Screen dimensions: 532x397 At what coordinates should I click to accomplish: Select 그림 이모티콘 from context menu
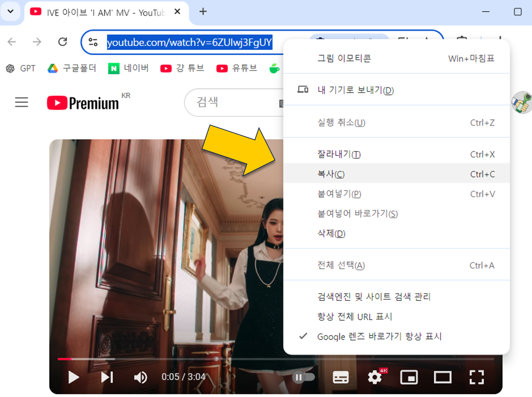396,58
